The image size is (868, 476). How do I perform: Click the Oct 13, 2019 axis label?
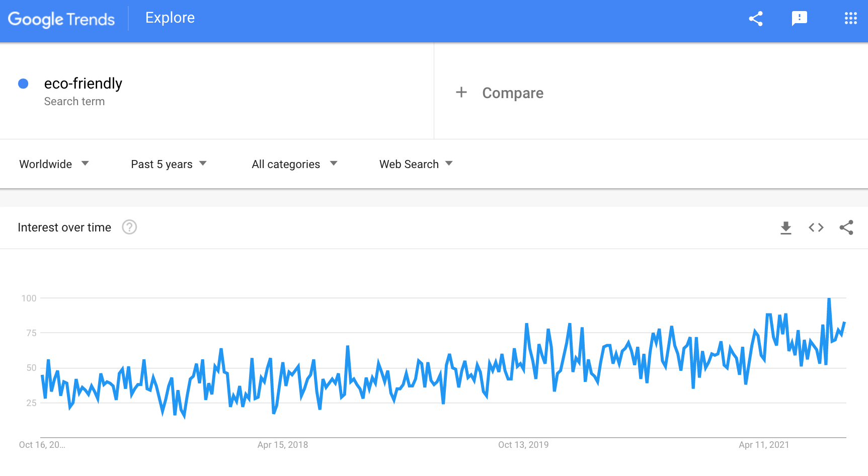point(523,445)
